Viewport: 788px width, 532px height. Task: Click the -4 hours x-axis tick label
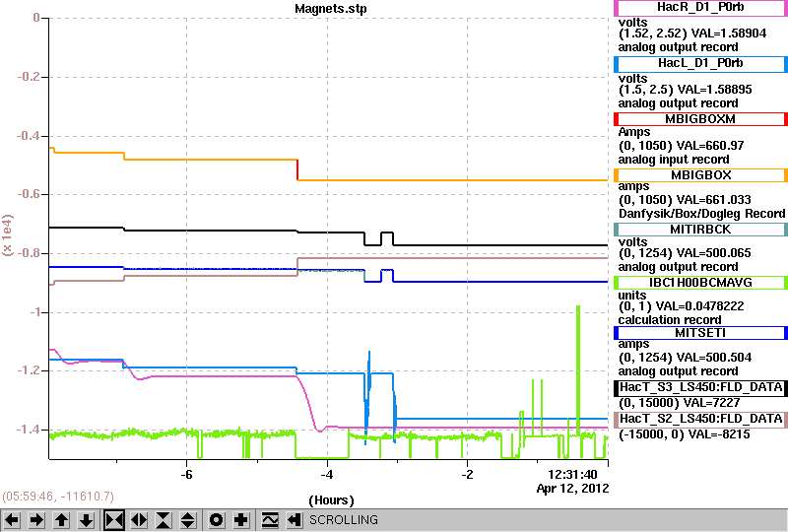point(327,475)
